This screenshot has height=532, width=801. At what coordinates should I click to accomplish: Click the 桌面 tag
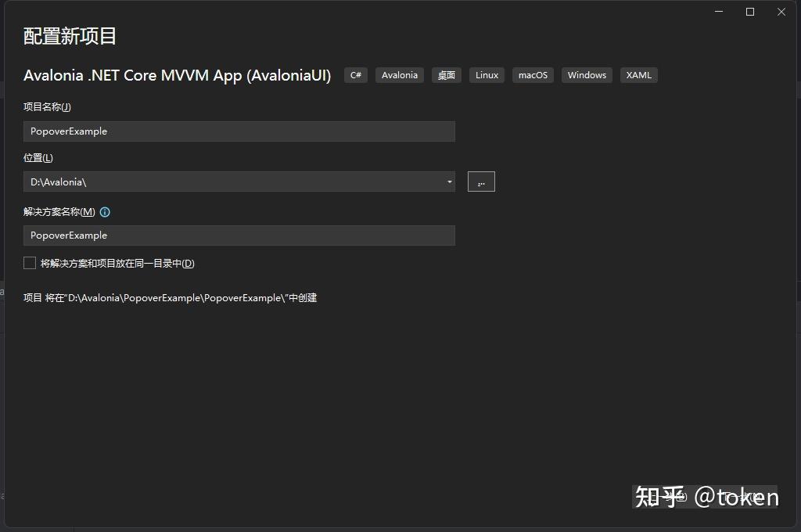tap(447, 75)
